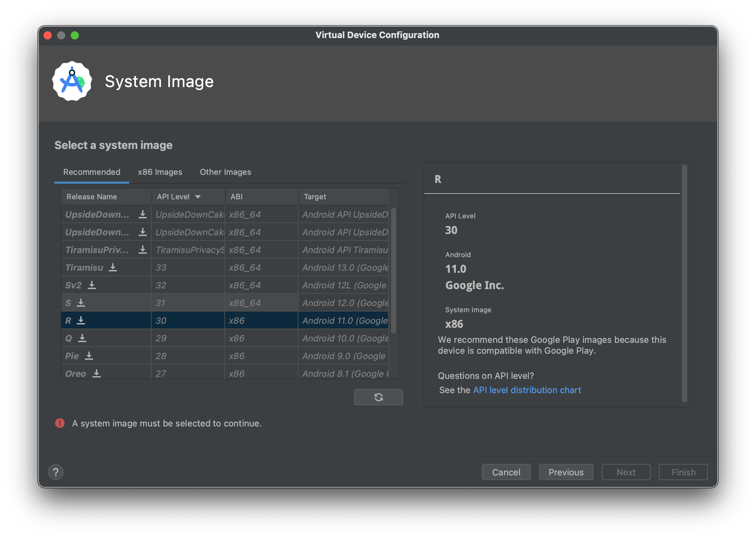
Task: Cancel the virtual device configuration
Action: (506, 472)
